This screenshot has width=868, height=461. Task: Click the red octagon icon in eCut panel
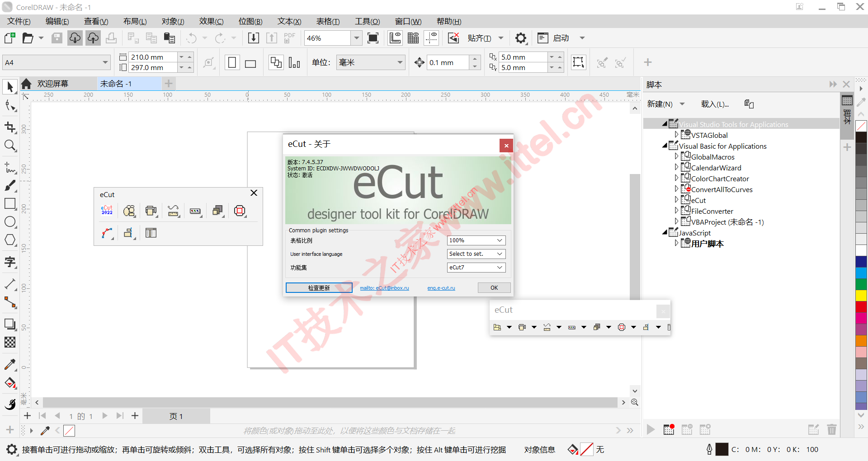(240, 211)
